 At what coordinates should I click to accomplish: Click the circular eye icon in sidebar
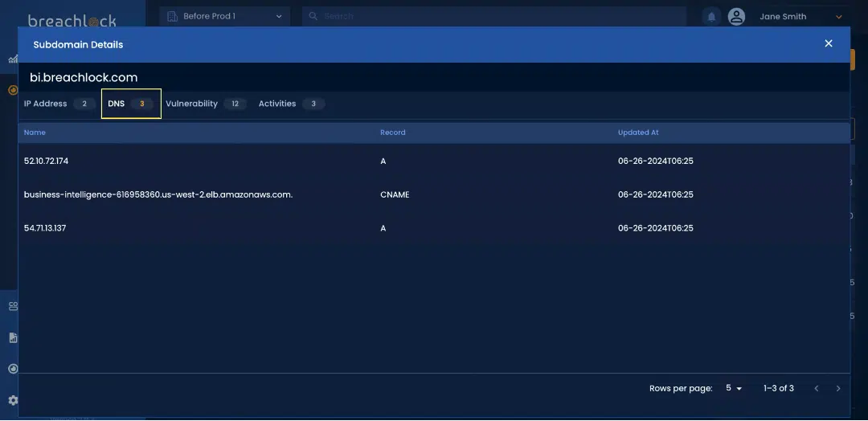[x=14, y=369]
